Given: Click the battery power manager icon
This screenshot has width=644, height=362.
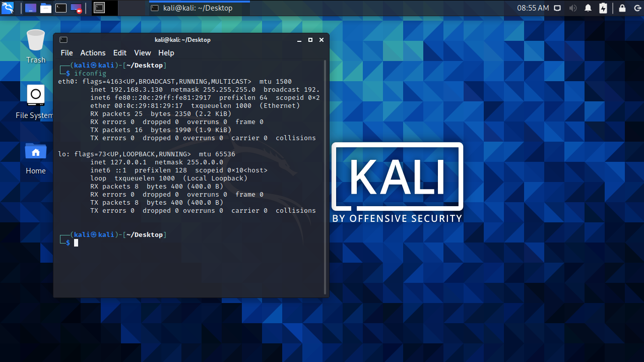Looking at the screenshot, I should coord(603,8).
